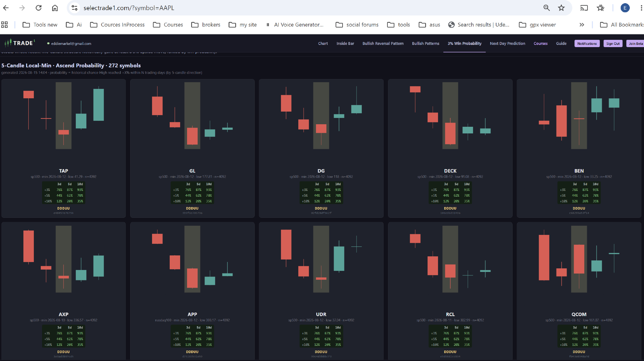View site information beside the URL
The width and height of the screenshot is (644, 361).
(x=75, y=8)
